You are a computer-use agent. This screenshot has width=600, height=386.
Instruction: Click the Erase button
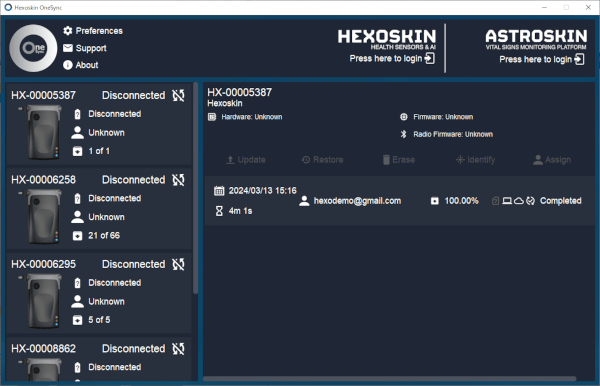pos(399,160)
